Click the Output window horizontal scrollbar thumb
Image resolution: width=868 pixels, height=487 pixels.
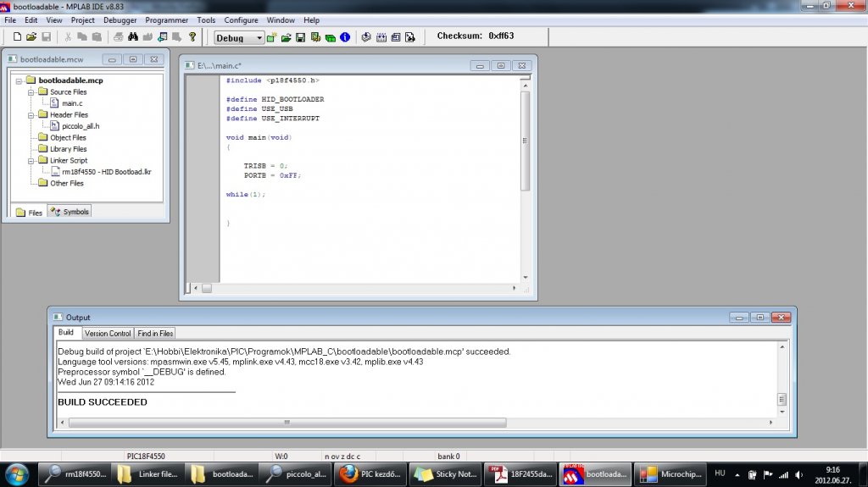[287, 423]
